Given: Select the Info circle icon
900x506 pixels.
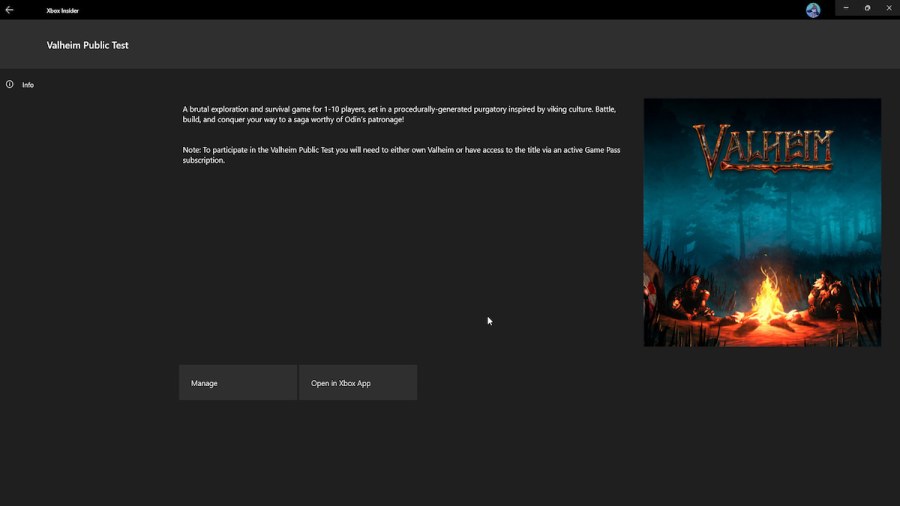Looking at the screenshot, I should [10, 84].
